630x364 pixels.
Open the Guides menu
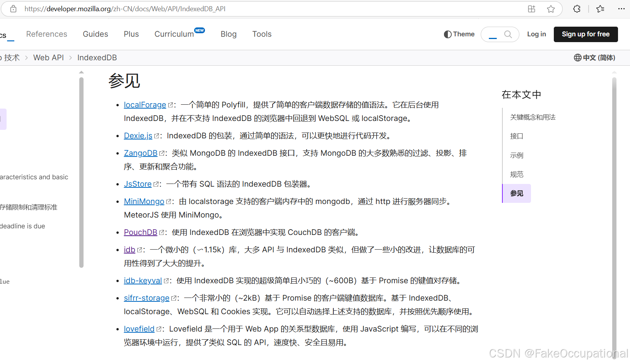(x=96, y=34)
